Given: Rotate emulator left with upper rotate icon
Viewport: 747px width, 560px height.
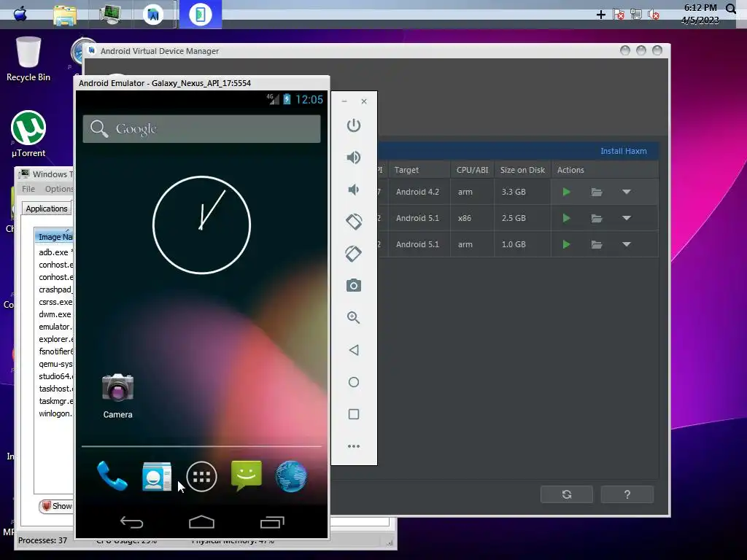Looking at the screenshot, I should [354, 222].
